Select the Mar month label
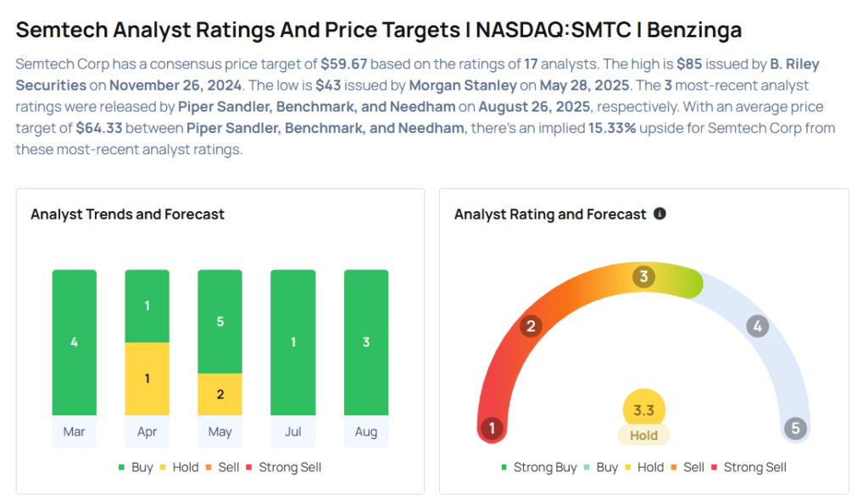 [x=74, y=432]
